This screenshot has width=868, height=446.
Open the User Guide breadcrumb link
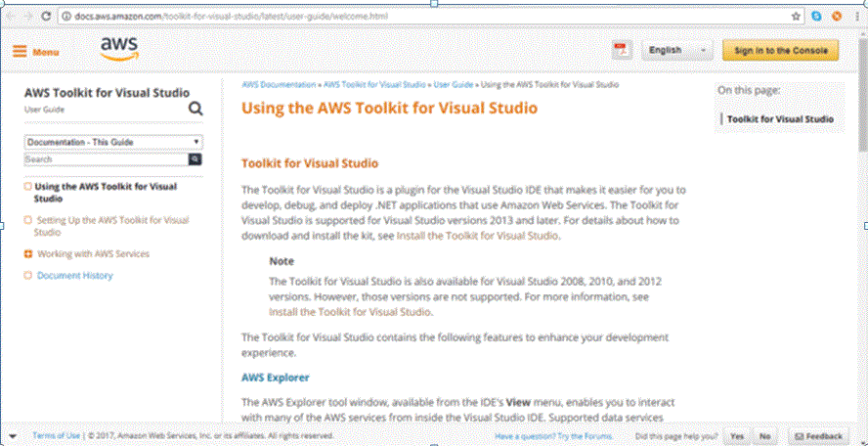(453, 85)
